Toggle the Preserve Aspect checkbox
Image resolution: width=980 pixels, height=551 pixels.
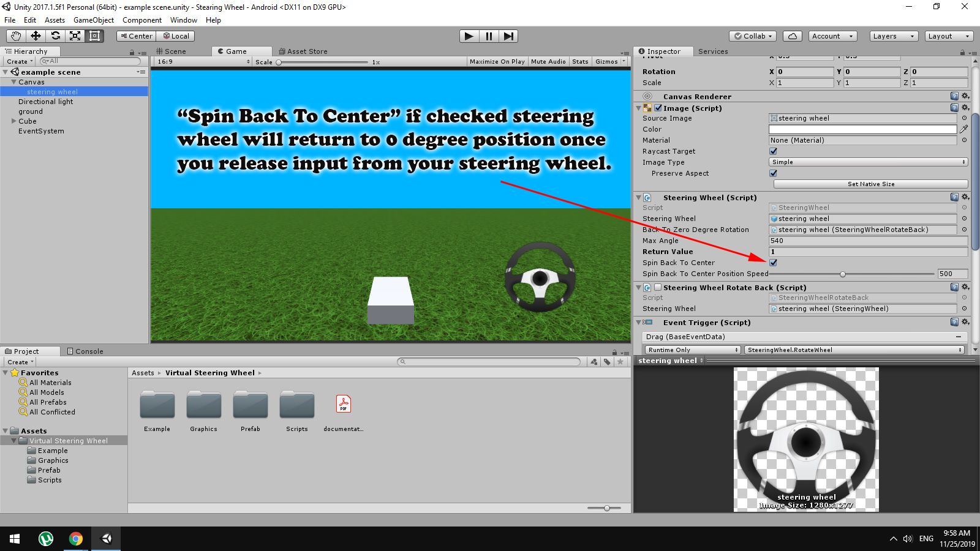(x=773, y=173)
